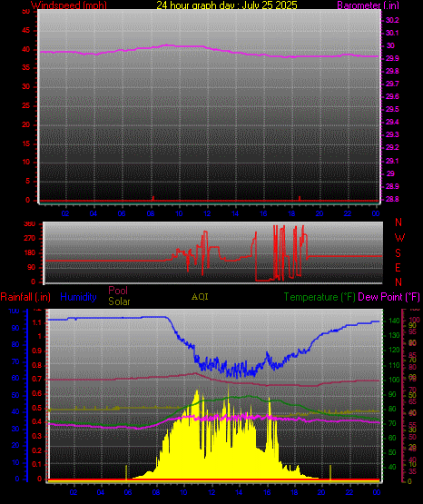Screen dimensions: 423x504
Task: Click the red 'W' compass label
Action: (x=399, y=238)
